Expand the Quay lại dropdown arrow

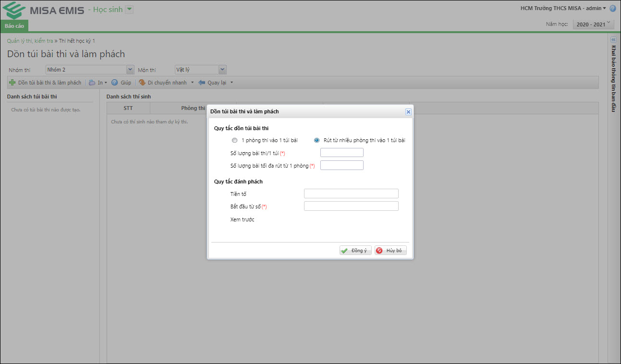tap(231, 83)
